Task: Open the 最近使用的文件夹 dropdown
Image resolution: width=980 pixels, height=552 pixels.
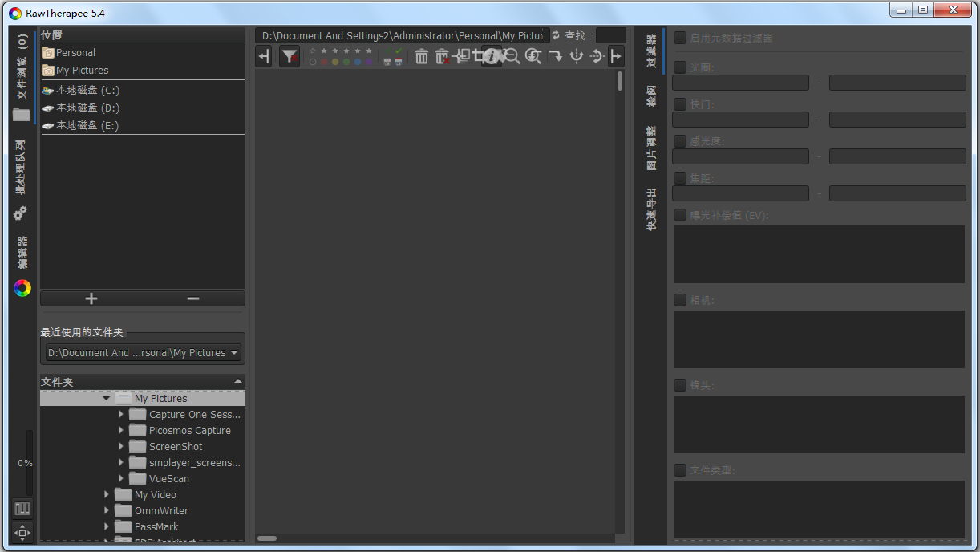Action: (144, 353)
